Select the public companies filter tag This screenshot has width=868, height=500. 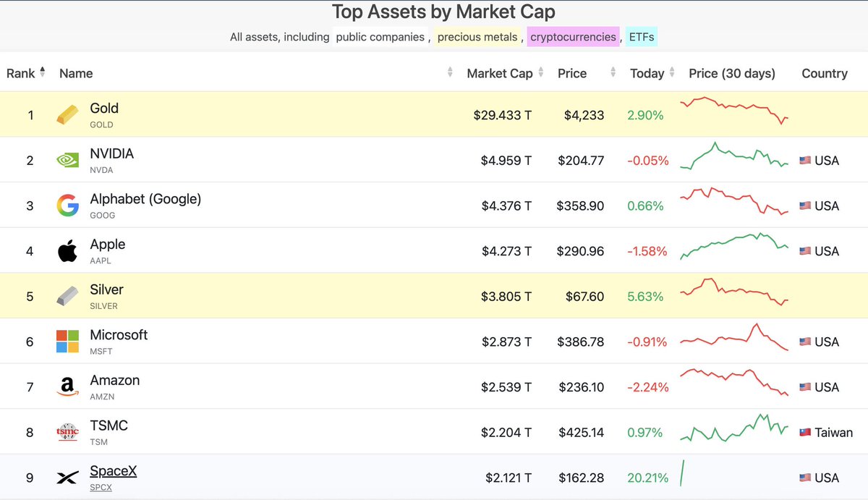pyautogui.click(x=380, y=37)
